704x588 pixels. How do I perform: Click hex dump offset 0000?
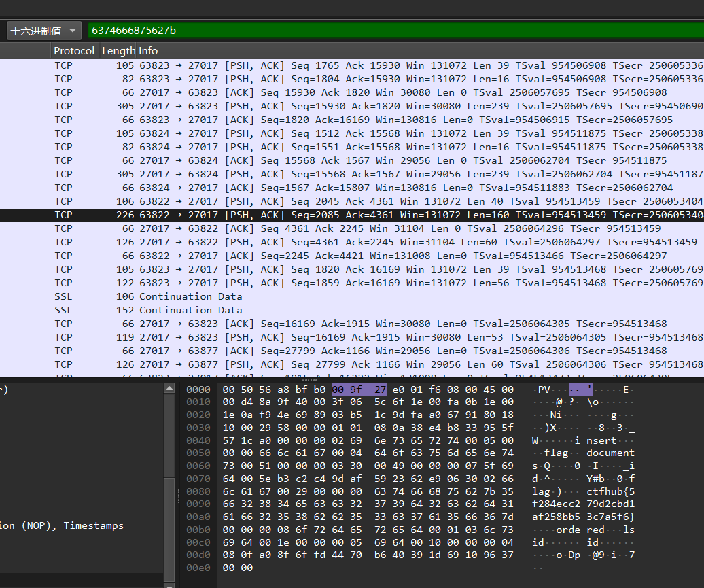[198, 390]
